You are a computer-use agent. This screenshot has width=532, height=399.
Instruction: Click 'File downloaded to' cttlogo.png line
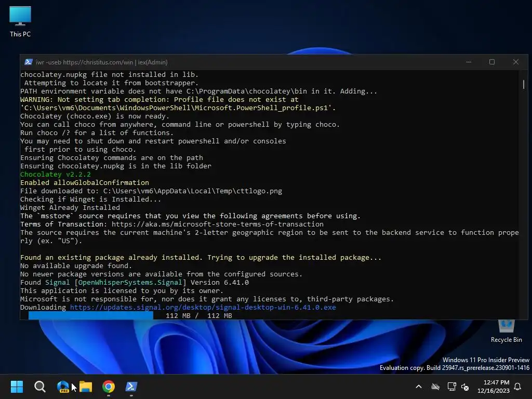pos(151,191)
